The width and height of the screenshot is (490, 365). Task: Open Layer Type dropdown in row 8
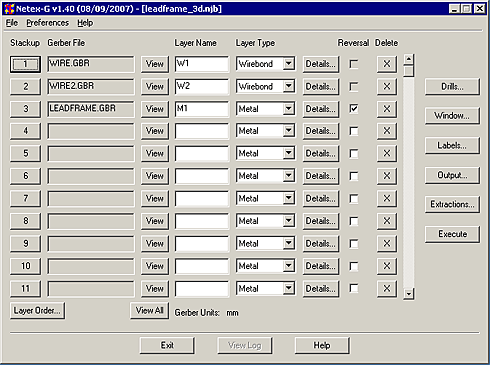(289, 221)
